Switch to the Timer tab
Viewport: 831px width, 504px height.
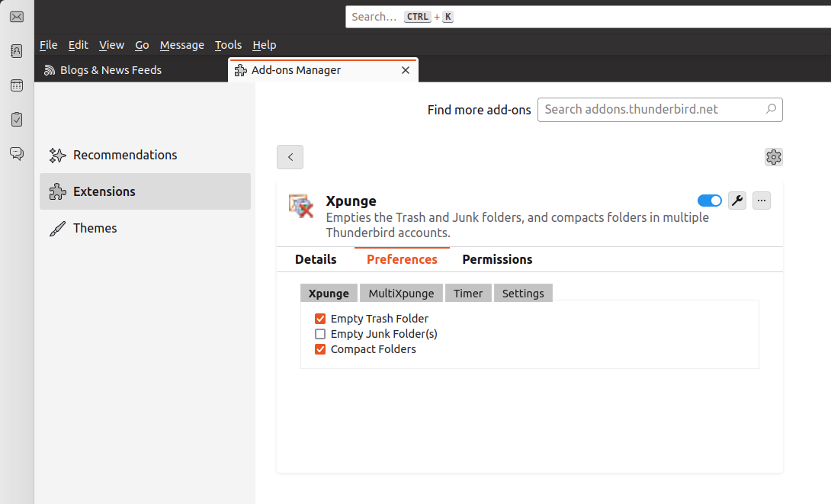(468, 294)
